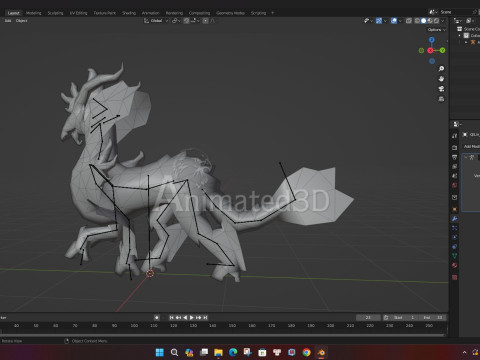Switch perspective/orthographic grid icon
Screen dimensions: 480x360
pyautogui.click(x=441, y=99)
